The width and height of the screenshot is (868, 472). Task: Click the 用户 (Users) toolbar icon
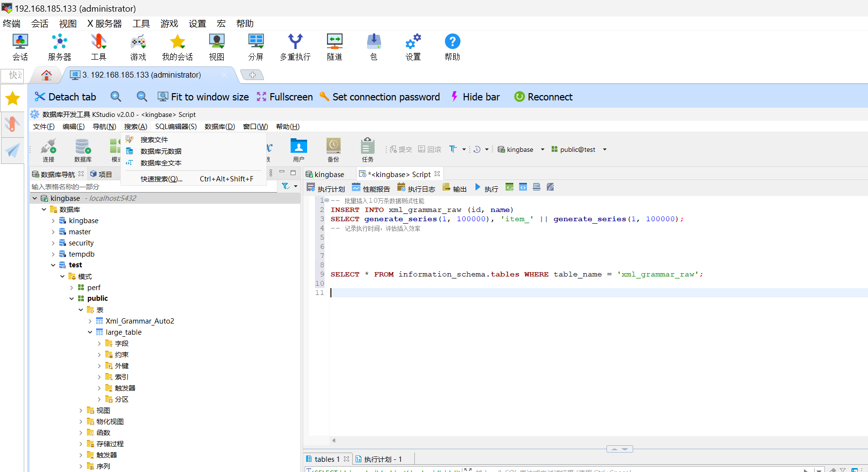[x=298, y=149]
